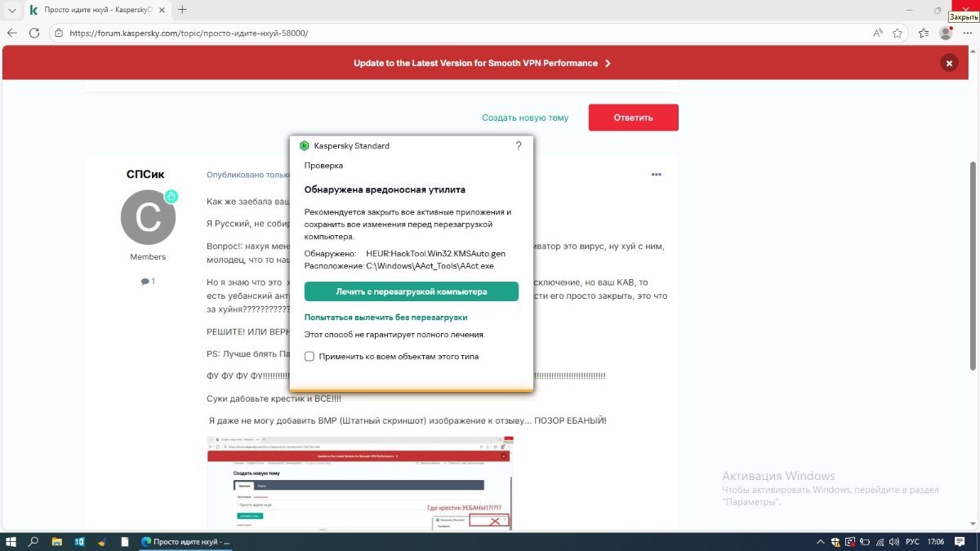The image size is (980, 551).
Task: Open the broom cleaner app on taskbar
Action: [x=102, y=541]
